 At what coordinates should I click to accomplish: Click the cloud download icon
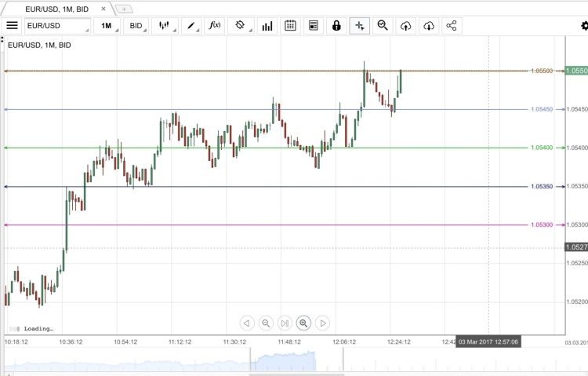pos(429,26)
